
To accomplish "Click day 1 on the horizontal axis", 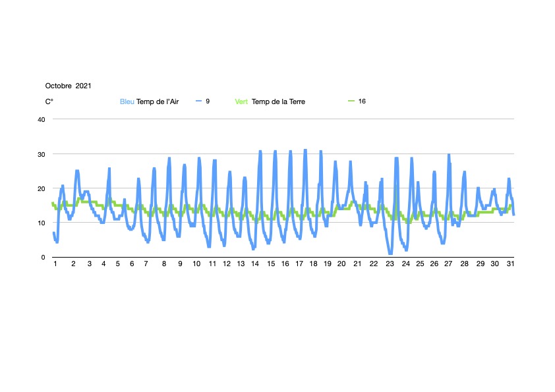I will pyautogui.click(x=55, y=264).
